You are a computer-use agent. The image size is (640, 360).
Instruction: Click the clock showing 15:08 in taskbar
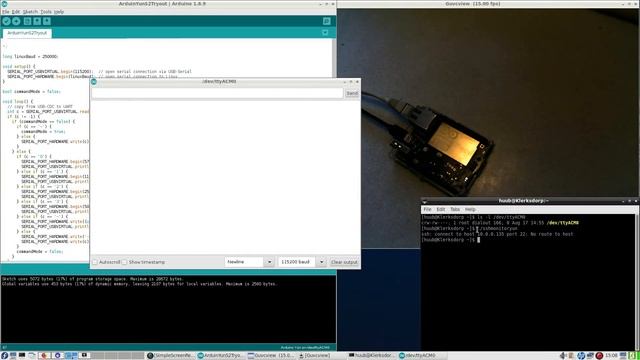tap(611, 356)
